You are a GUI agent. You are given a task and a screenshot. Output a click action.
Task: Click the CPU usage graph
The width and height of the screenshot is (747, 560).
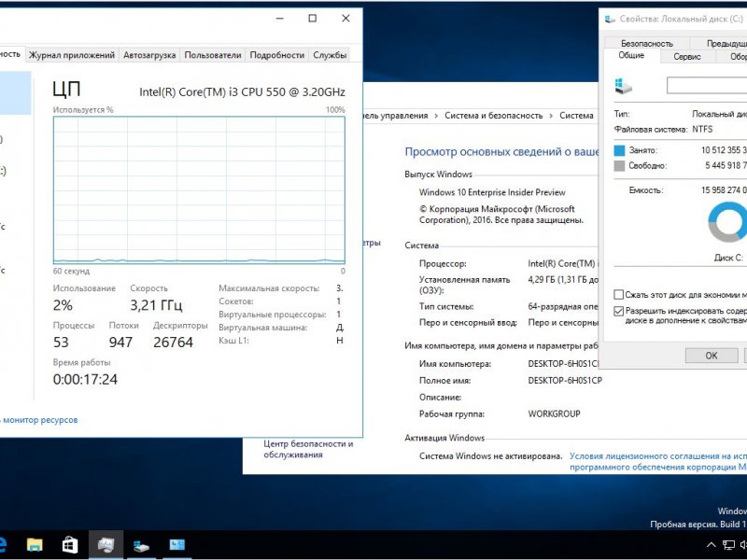[199, 190]
